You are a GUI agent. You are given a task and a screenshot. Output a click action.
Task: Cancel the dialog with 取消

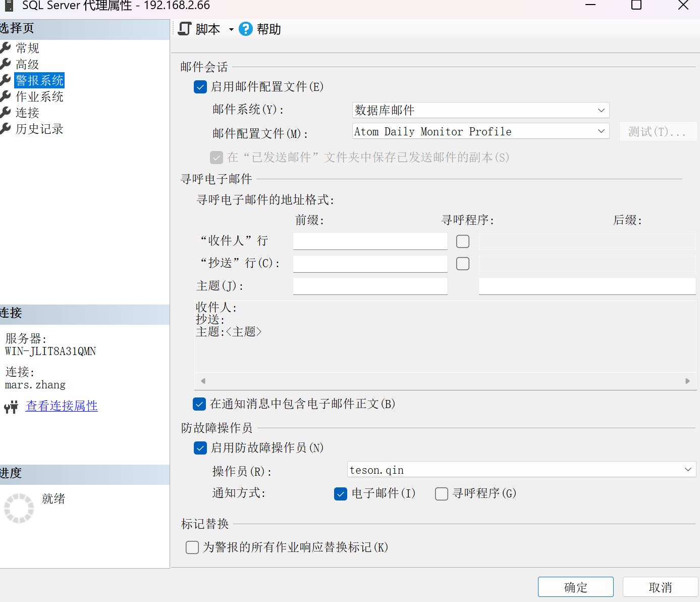coord(661,587)
